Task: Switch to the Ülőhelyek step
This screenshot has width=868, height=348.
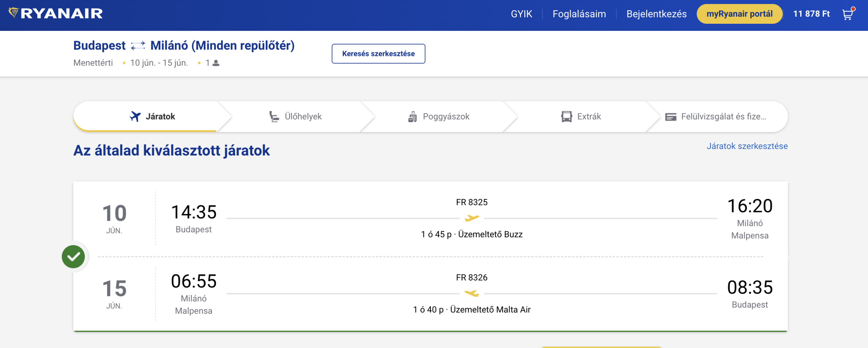Action: (x=295, y=116)
